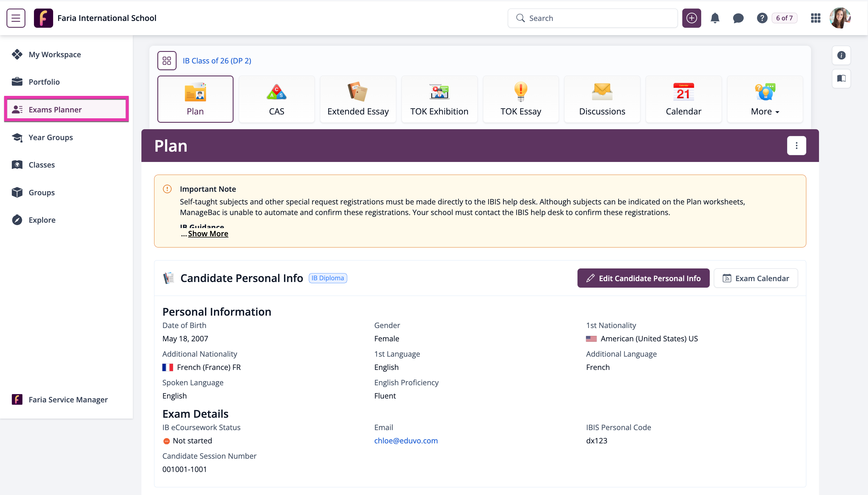Open the help question mark icon
The width and height of the screenshot is (868, 495).
762,18
